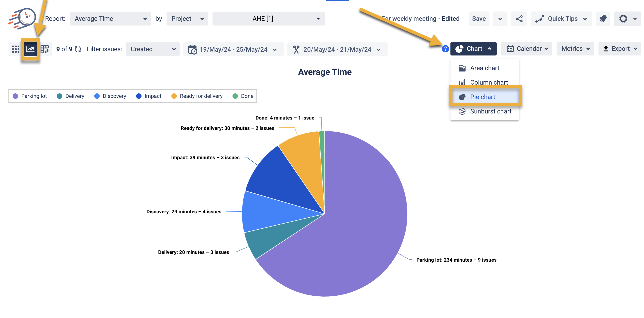Viewport: 644px width, 318px height.
Task: Switch to the grid view icon
Action: tap(16, 49)
